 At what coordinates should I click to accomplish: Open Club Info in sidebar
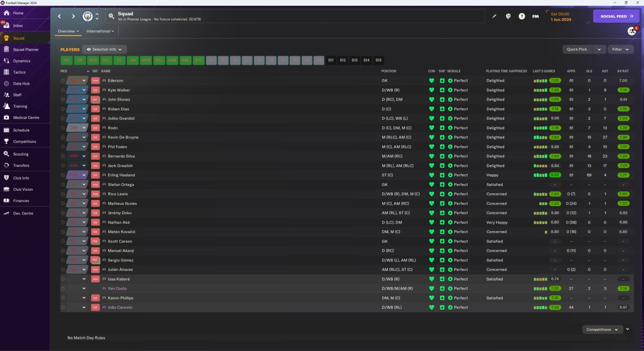coord(21,178)
